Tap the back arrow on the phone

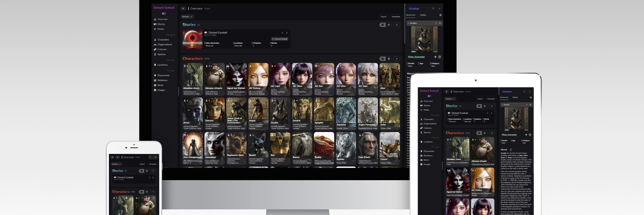pos(117,157)
